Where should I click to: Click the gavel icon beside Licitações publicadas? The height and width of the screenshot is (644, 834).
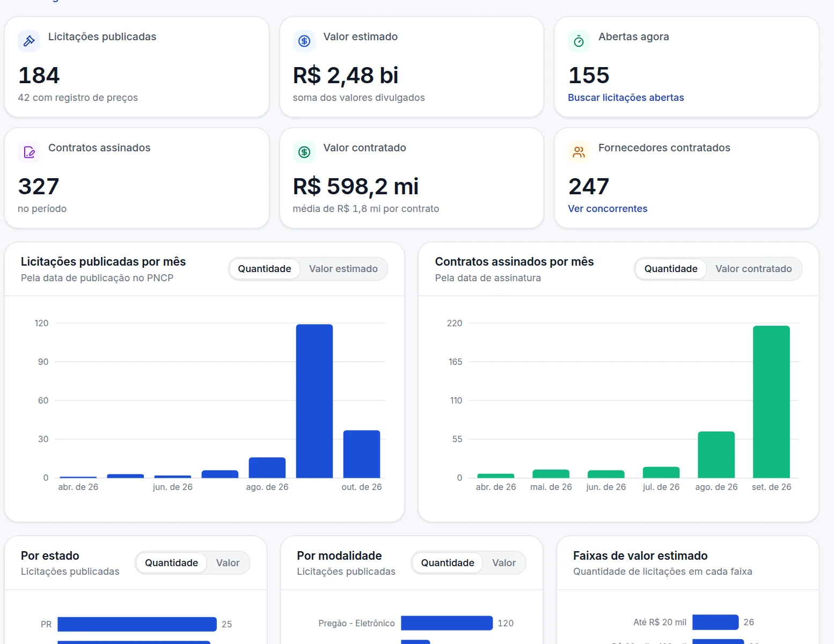(29, 41)
